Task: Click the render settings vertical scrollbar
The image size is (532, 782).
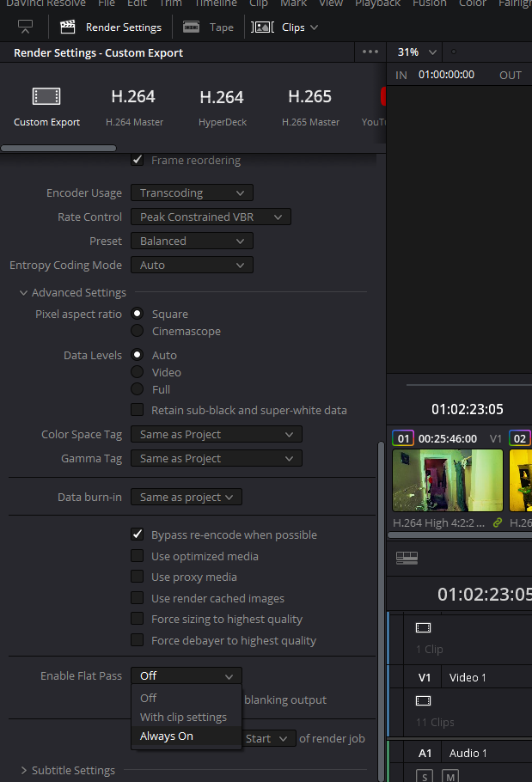Action: coord(381,611)
